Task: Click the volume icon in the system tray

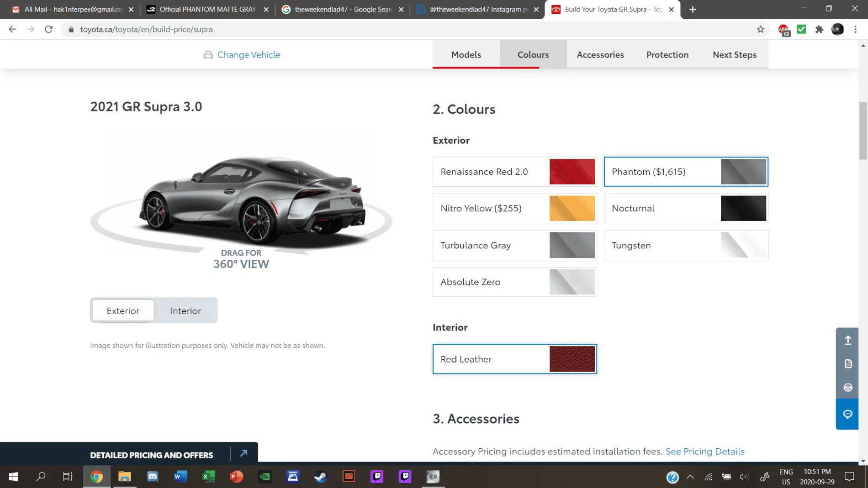Action: click(744, 477)
